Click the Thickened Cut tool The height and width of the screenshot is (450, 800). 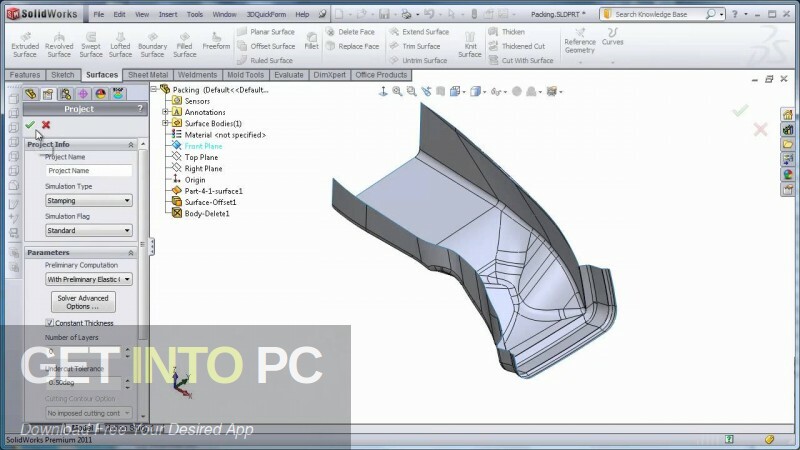point(517,46)
